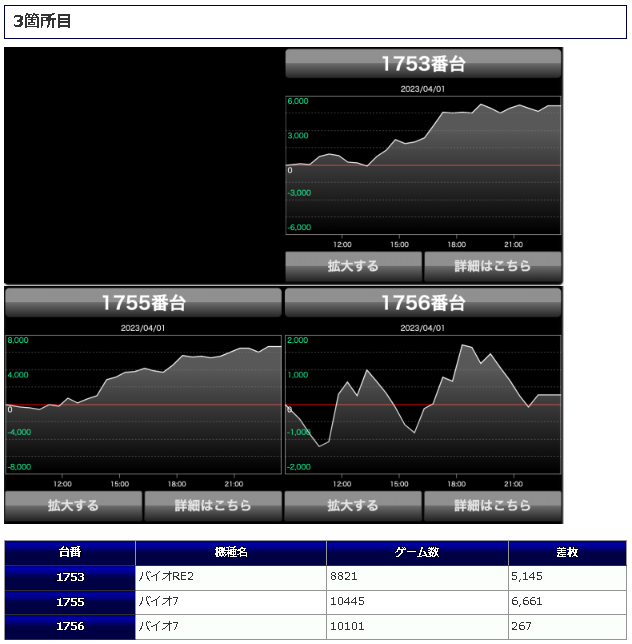
Task: Click 拡大する under machine 1756 graph
Action: (353, 506)
